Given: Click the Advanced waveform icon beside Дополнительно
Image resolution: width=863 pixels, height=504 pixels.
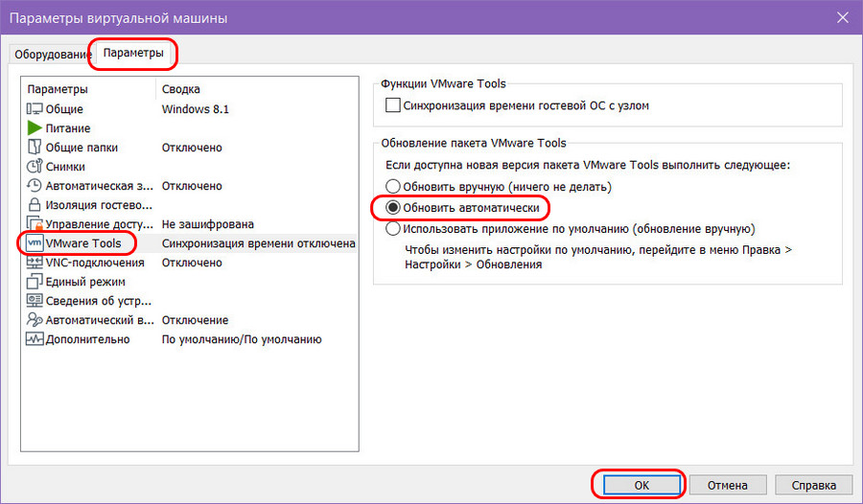Looking at the screenshot, I should 35,339.
